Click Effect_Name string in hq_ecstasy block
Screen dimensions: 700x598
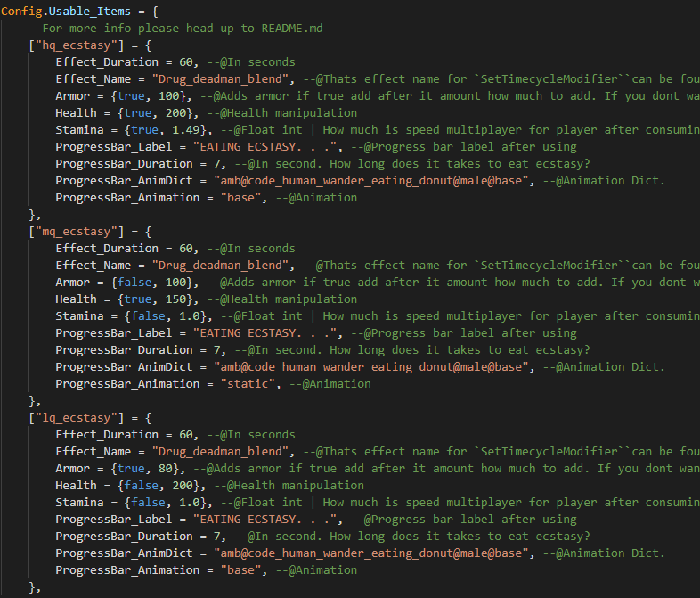coord(220,79)
